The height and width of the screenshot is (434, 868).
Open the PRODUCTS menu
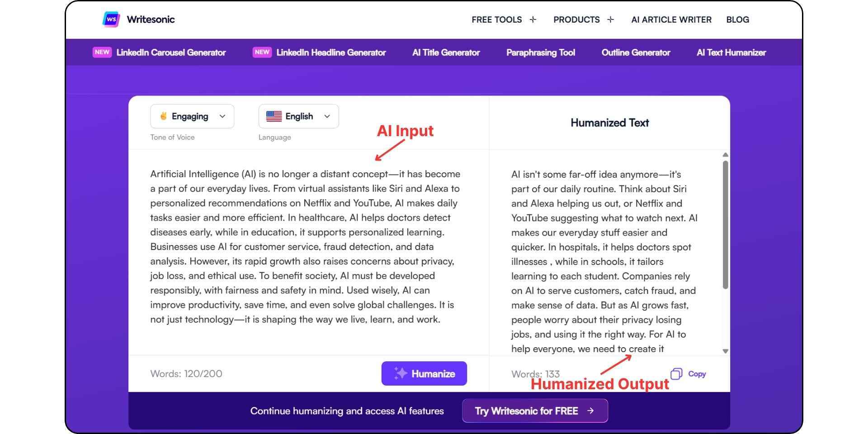click(x=576, y=19)
